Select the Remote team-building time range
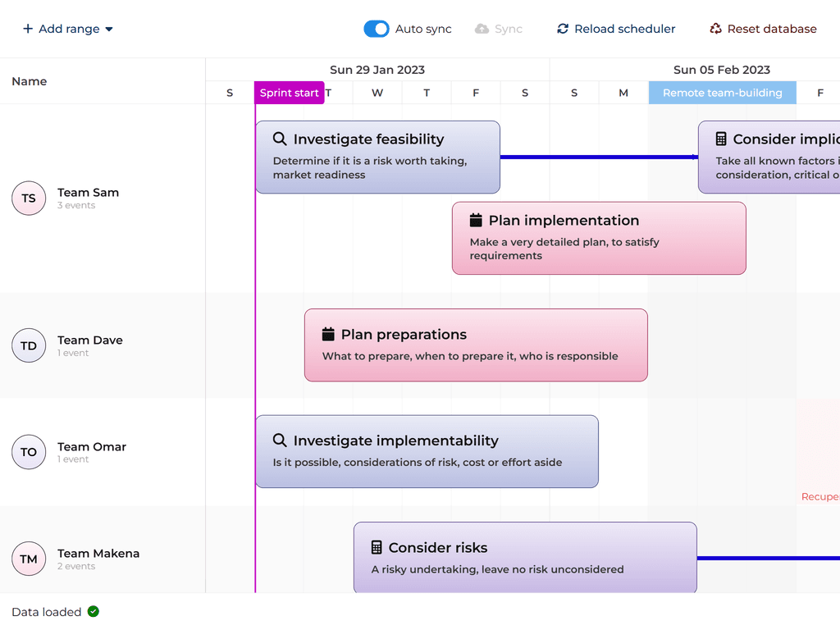Image resolution: width=840 pixels, height=630 pixels. pos(722,93)
